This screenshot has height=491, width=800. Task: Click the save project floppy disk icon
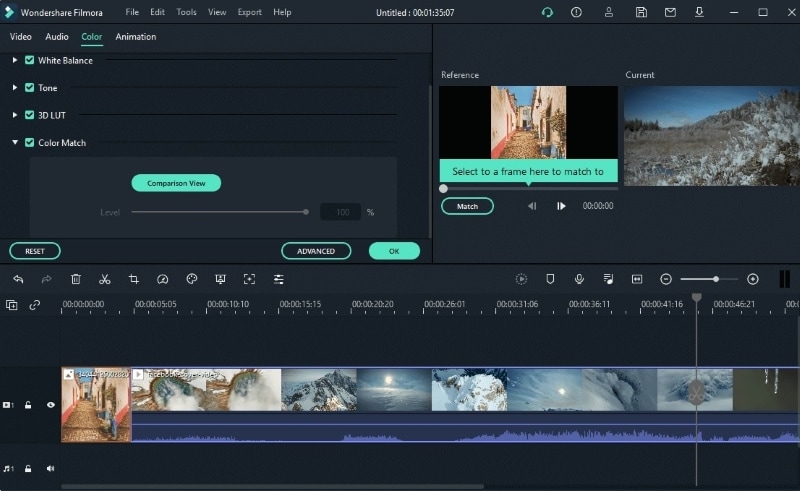point(641,12)
